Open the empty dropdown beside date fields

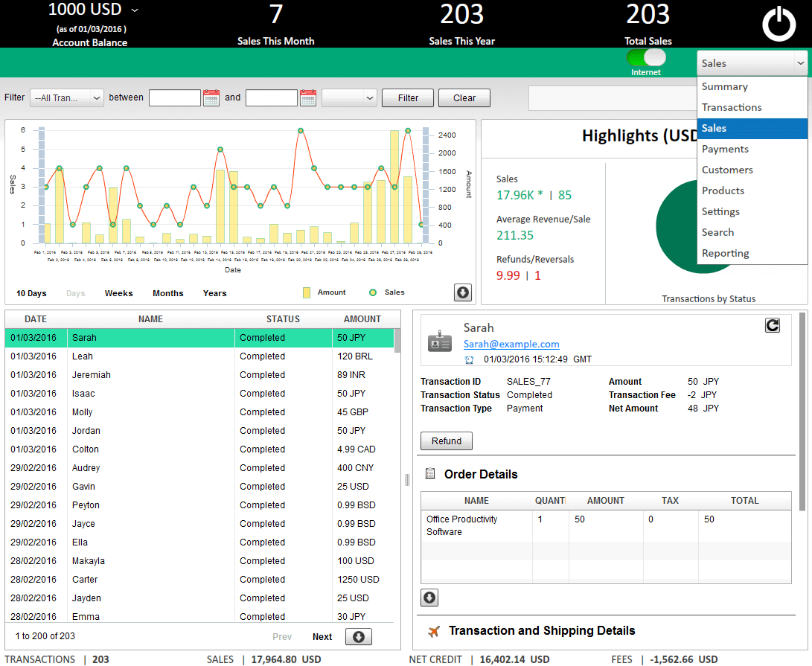pyautogui.click(x=349, y=98)
